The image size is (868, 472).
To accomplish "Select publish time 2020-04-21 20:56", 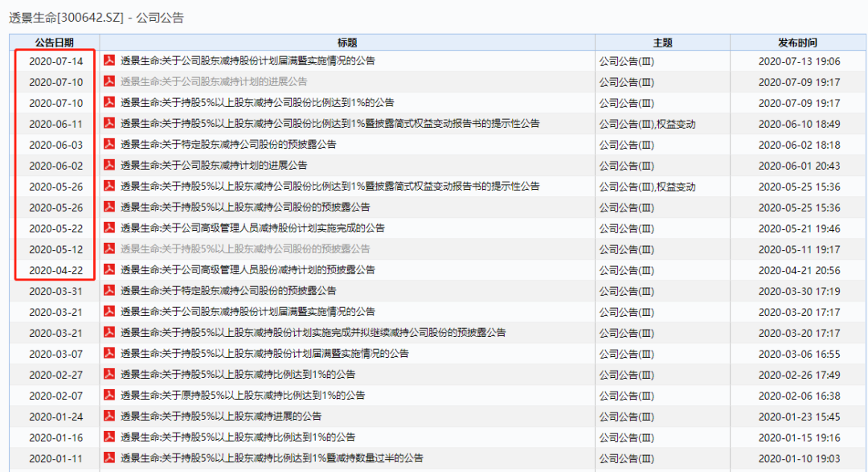I will click(x=799, y=270).
